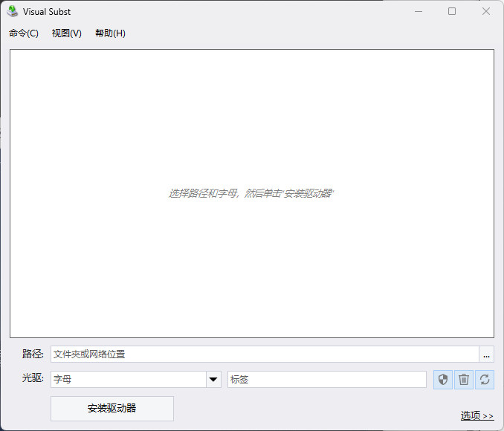Focus the 路径 folder or network location field

coord(265,354)
